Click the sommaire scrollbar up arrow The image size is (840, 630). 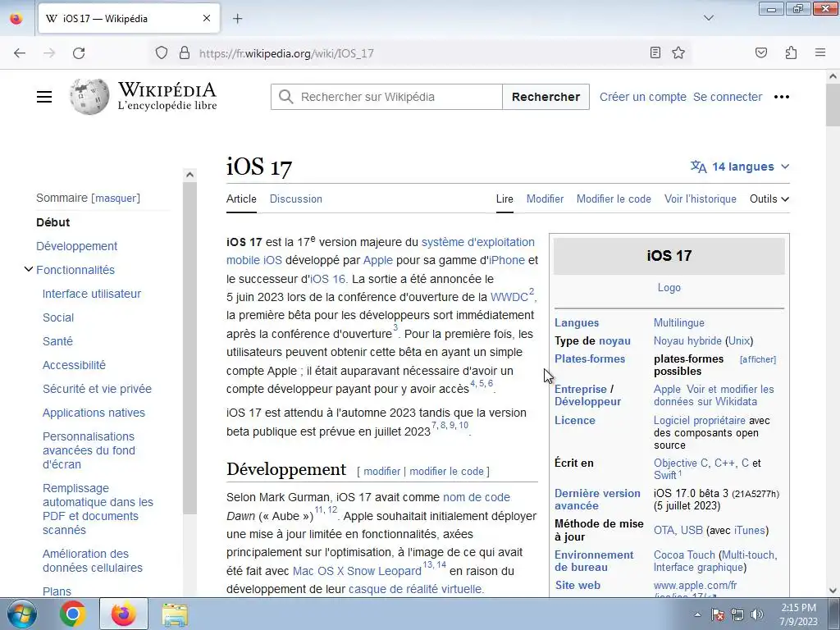tap(189, 175)
